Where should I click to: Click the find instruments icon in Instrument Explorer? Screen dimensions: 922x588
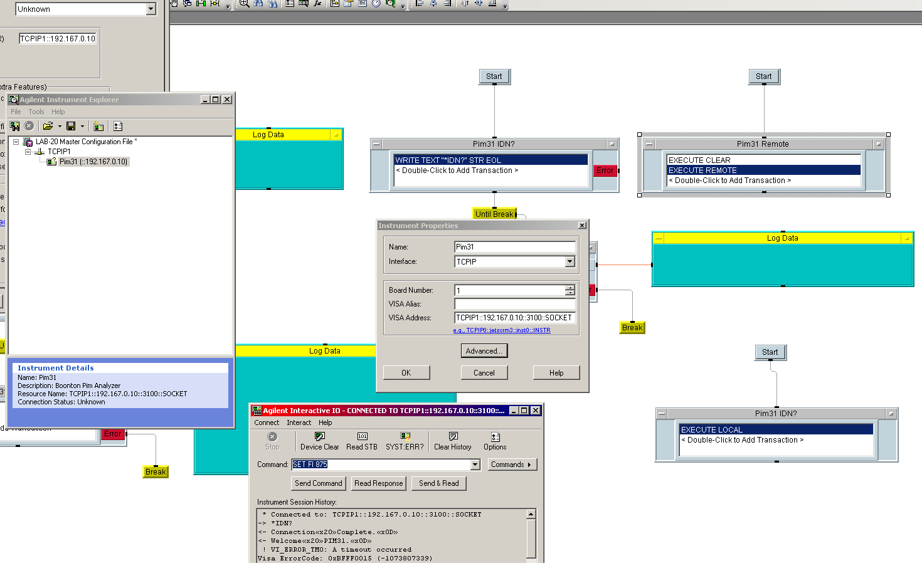tap(14, 126)
